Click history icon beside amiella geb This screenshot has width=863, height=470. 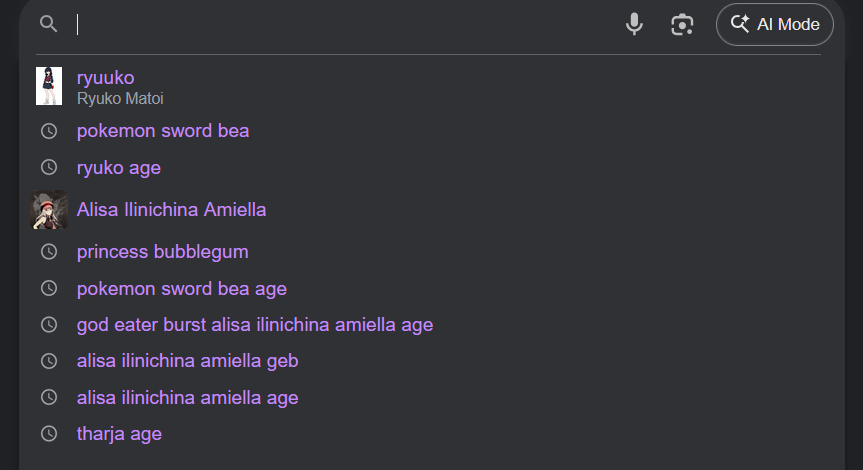tap(49, 361)
